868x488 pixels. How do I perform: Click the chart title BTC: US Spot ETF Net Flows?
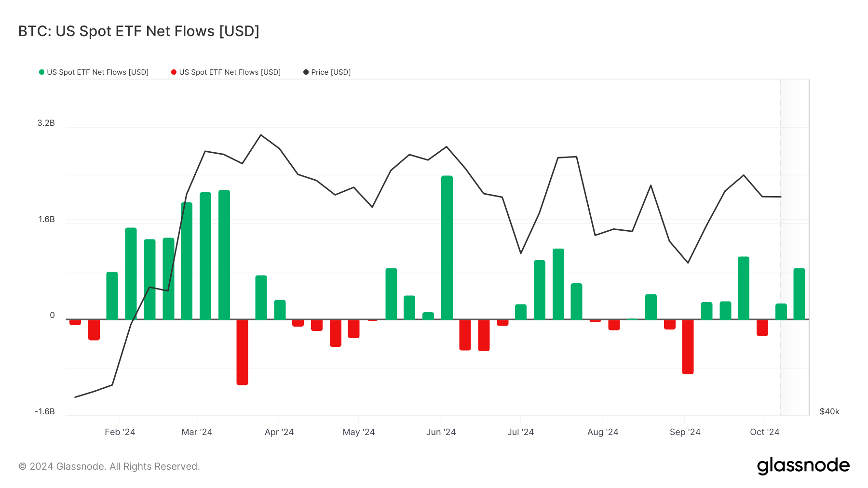[x=139, y=31]
